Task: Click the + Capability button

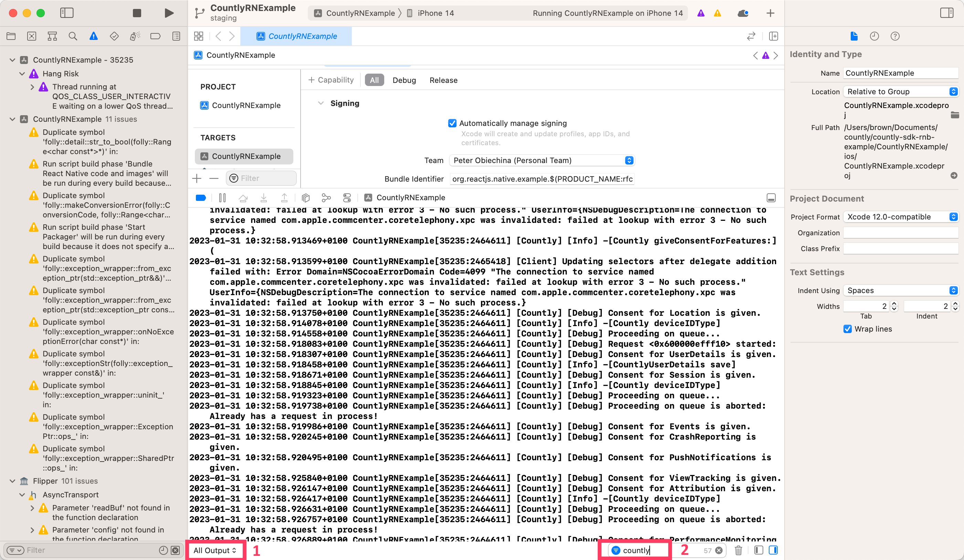Action: [331, 80]
